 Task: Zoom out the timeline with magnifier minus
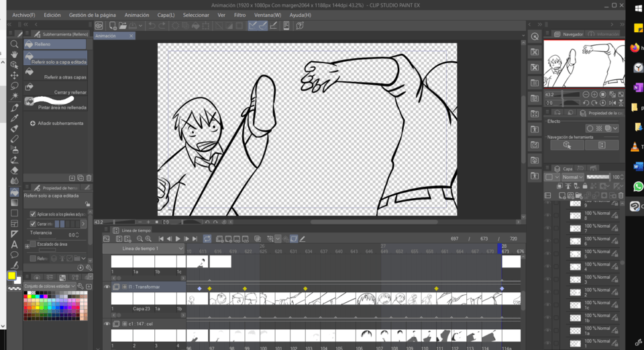click(x=140, y=239)
